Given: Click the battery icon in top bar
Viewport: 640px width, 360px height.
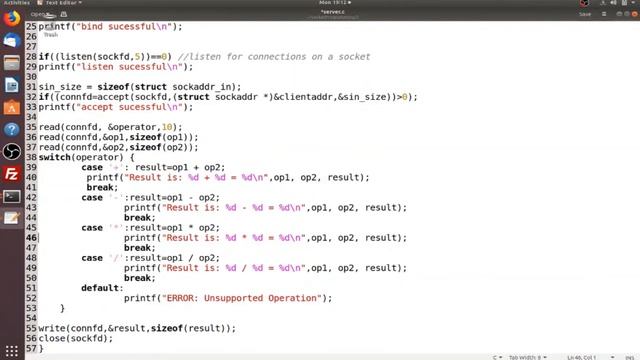Looking at the screenshot, I should point(624,3).
